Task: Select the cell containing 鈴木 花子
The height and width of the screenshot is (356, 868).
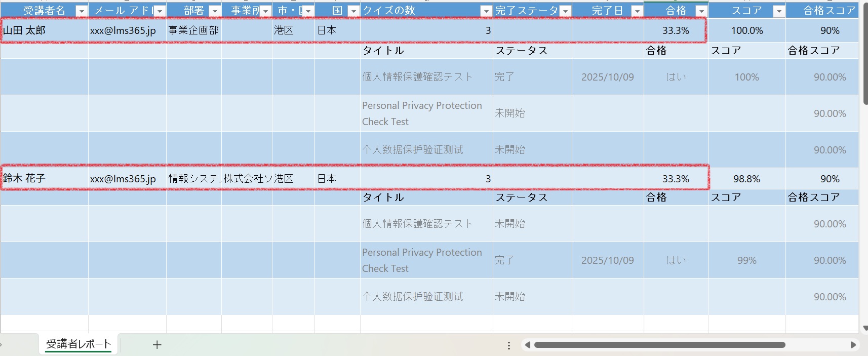Action: click(45, 179)
